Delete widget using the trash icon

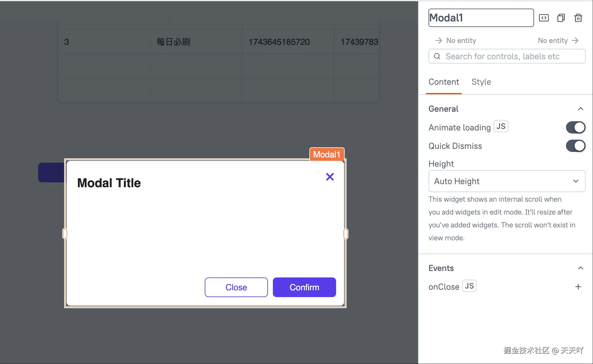point(578,18)
